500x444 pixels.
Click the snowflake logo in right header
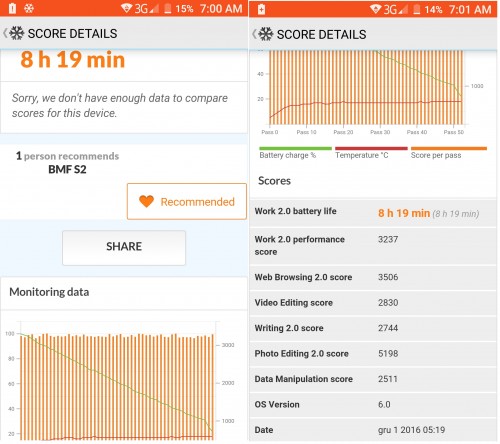coord(266,34)
